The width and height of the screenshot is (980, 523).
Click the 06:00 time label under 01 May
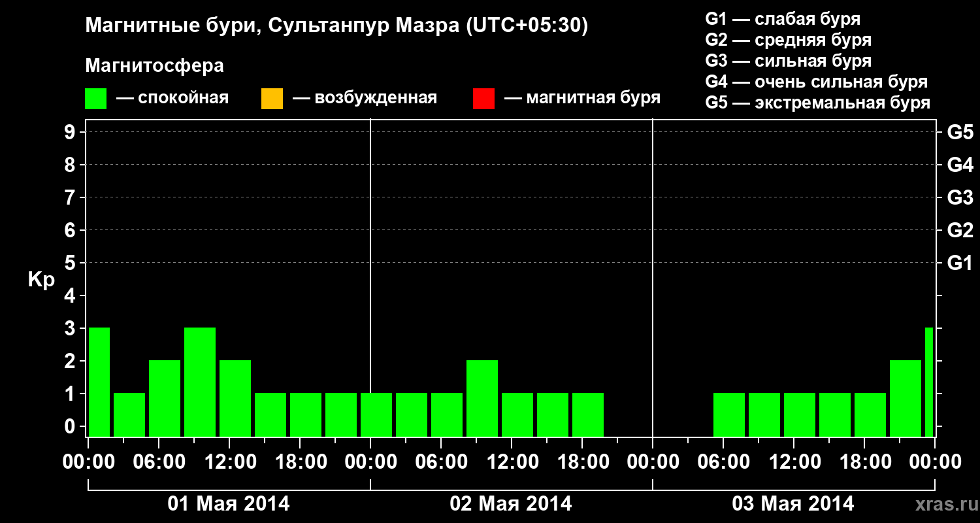(161, 462)
